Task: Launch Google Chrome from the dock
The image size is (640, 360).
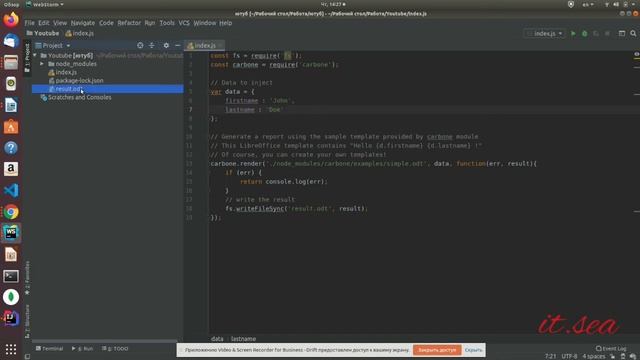Action: tap(11, 212)
